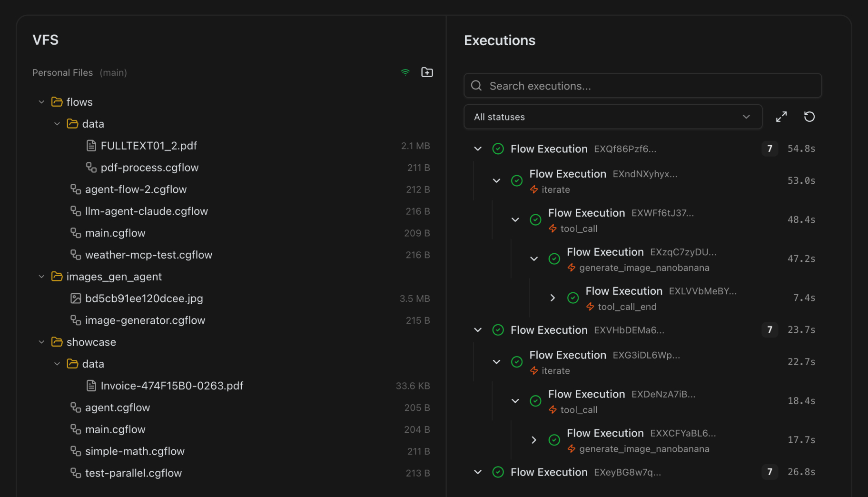Click the 7 count badge on EXVHbDEMa6
This screenshot has width=868, height=497.
[770, 330]
